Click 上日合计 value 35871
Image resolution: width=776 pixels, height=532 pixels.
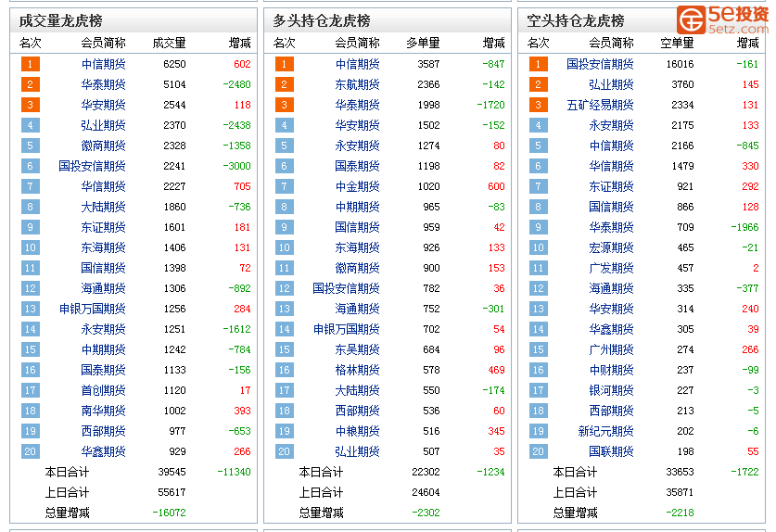pos(680,492)
